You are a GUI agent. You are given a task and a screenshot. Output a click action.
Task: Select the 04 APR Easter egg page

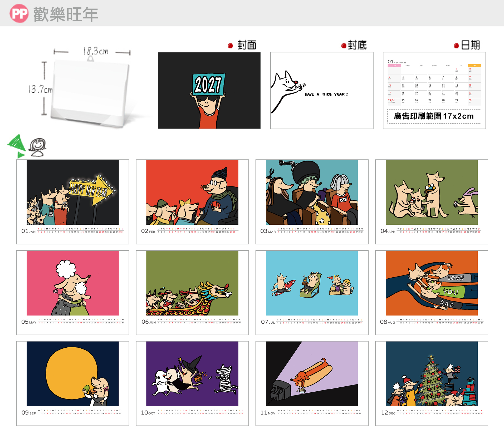pos(432,202)
